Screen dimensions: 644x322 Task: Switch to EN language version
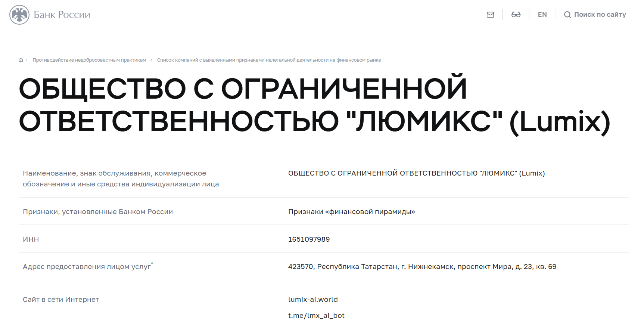tap(542, 15)
